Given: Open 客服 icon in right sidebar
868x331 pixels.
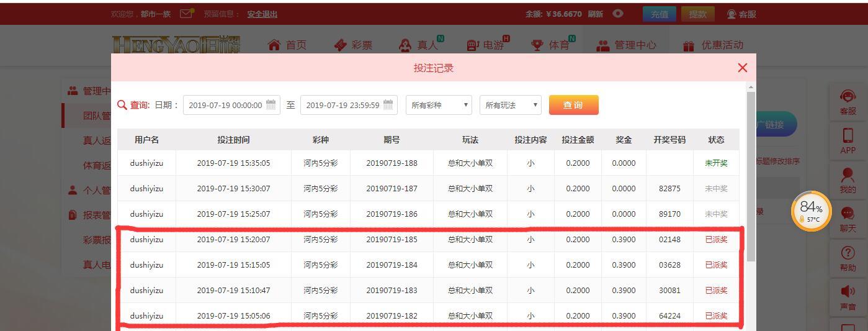Looking at the screenshot, I should (x=848, y=103).
